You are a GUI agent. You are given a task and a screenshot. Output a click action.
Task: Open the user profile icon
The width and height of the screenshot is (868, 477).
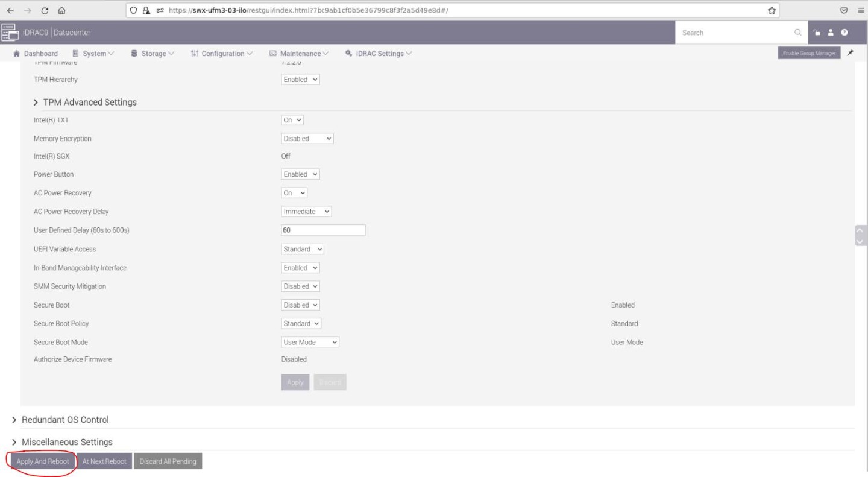[x=831, y=33]
